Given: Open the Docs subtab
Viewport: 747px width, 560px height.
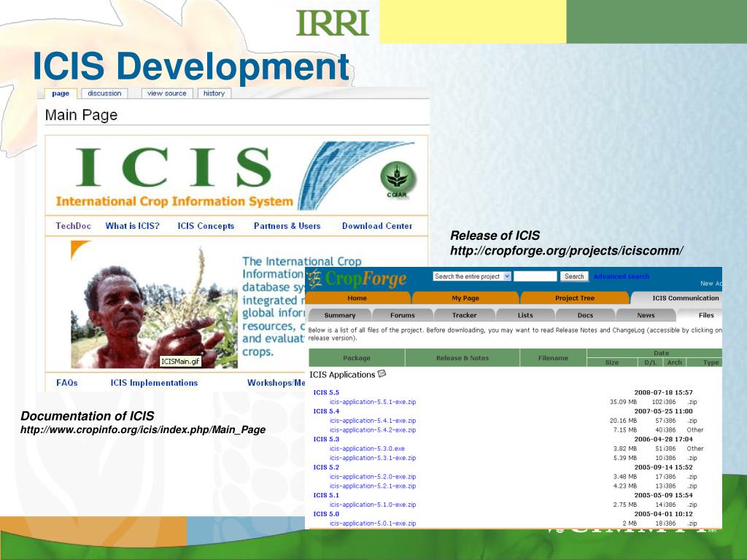Looking at the screenshot, I should tap(585, 315).
